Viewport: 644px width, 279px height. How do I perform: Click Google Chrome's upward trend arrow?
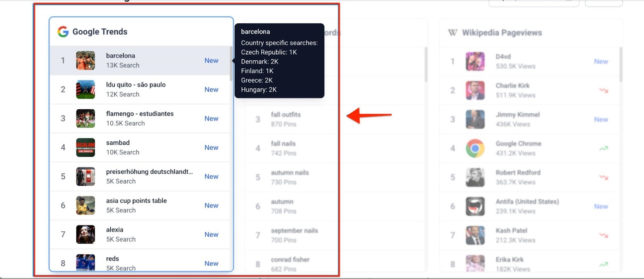pyautogui.click(x=603, y=148)
